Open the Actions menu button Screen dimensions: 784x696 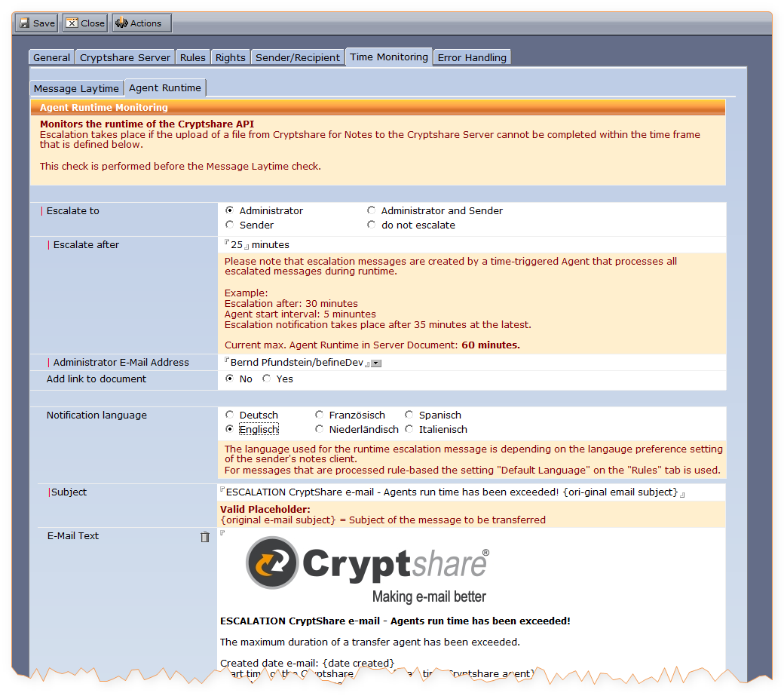point(142,23)
